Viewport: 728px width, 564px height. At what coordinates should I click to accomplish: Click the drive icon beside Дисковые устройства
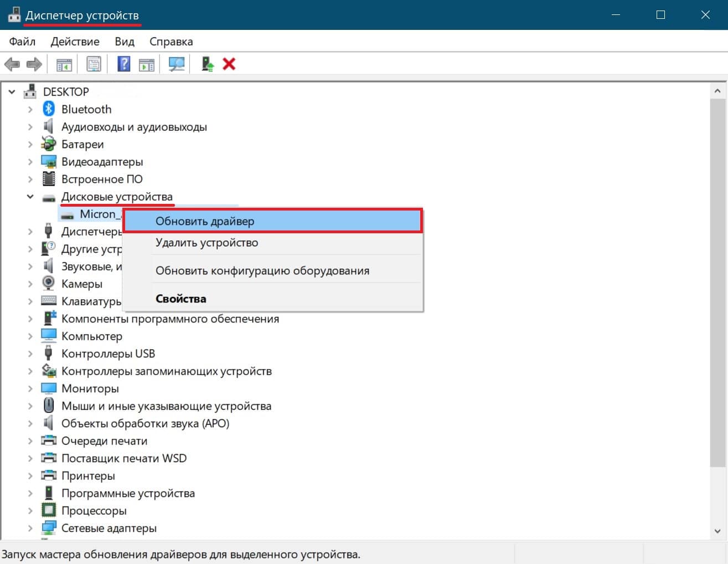pyautogui.click(x=49, y=198)
